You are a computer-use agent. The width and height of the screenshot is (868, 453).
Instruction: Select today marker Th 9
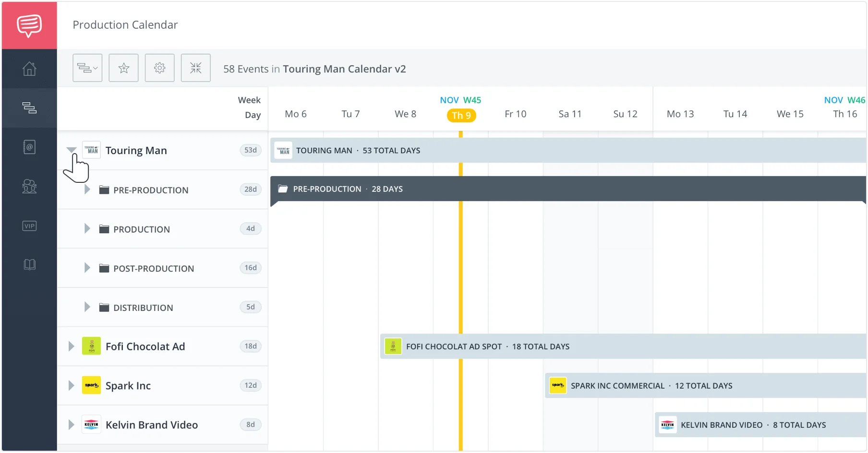point(461,115)
